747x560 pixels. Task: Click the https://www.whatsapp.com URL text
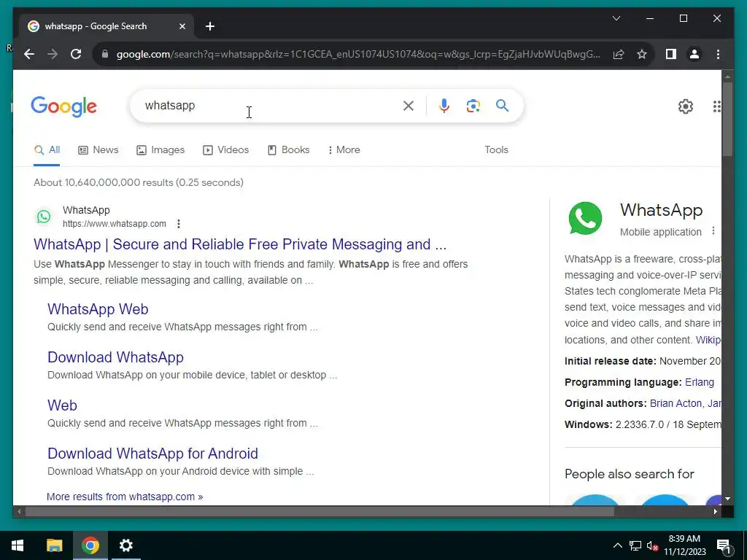point(115,224)
